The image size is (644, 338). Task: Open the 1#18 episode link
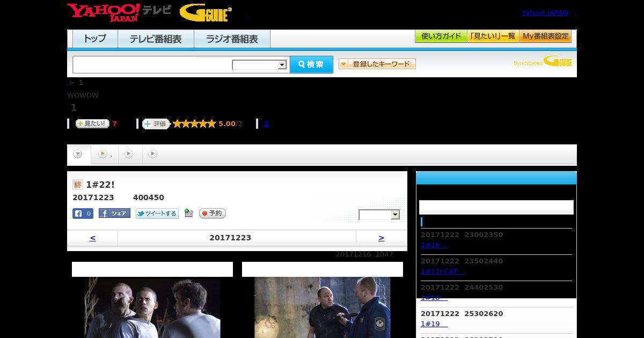coord(434,297)
